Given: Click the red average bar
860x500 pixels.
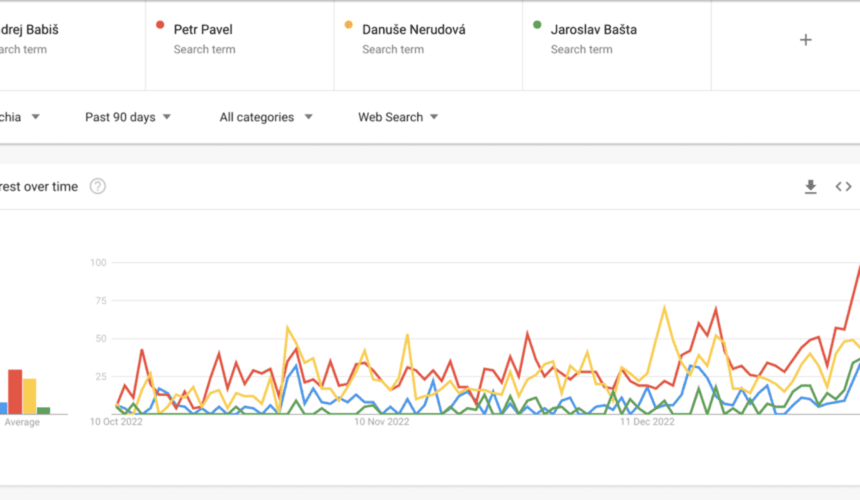Looking at the screenshot, I should [15, 391].
